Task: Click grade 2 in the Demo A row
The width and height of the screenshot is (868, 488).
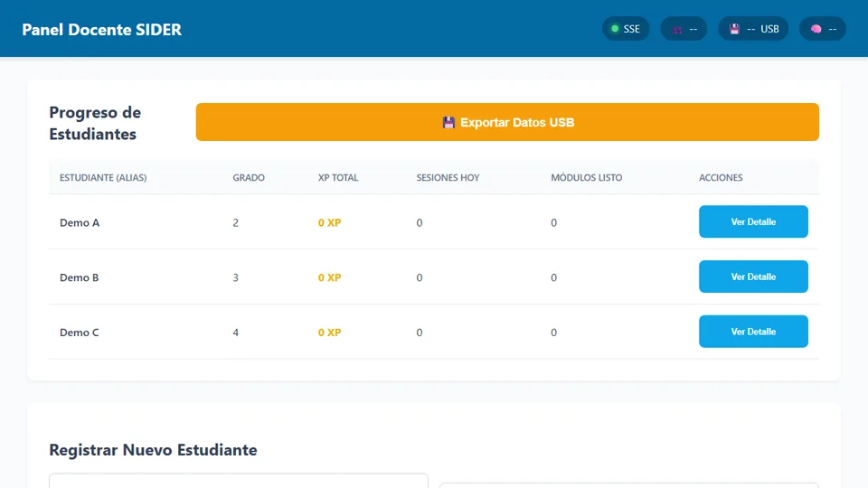Action: pos(236,222)
